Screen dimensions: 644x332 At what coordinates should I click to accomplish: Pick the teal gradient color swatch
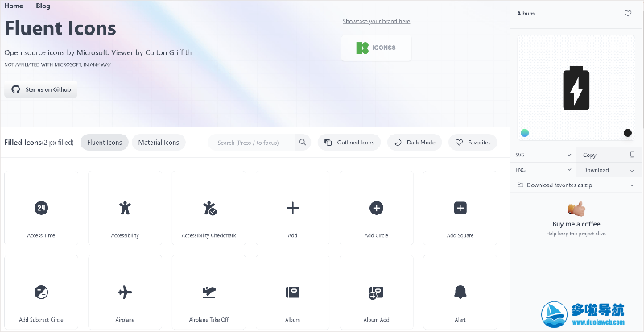tap(525, 133)
